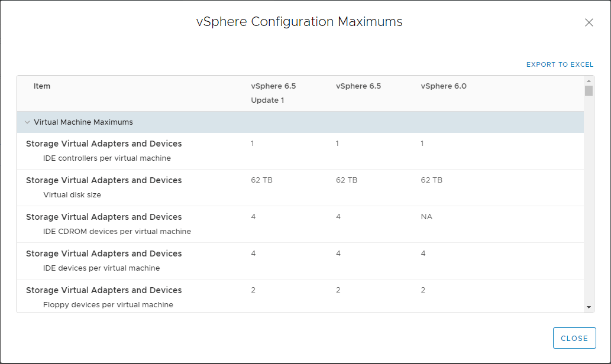The height and width of the screenshot is (364, 611).
Task: Click the scrollbar up arrow
Action: pyautogui.click(x=589, y=81)
